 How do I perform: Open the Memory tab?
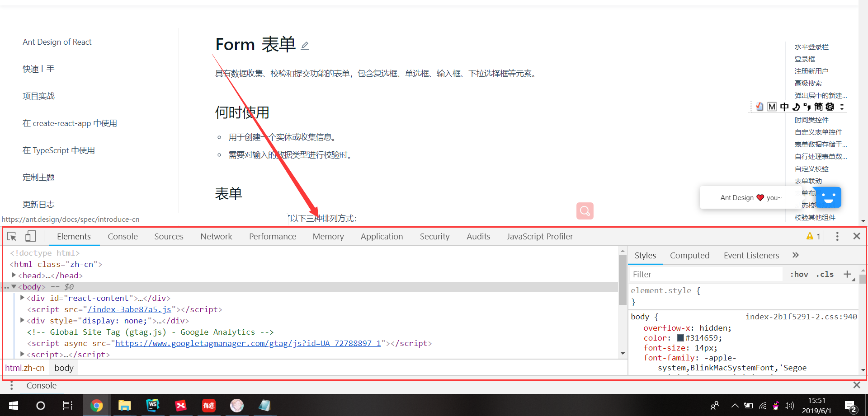click(328, 236)
